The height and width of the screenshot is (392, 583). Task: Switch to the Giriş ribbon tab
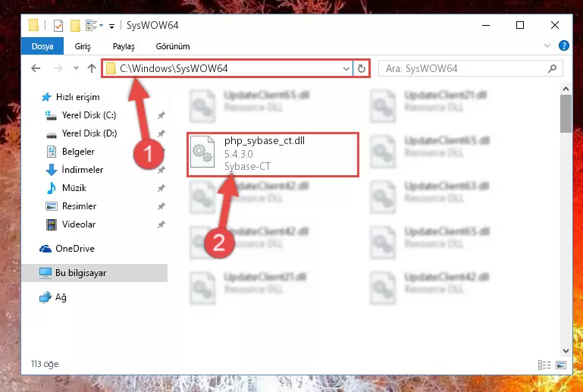click(82, 46)
